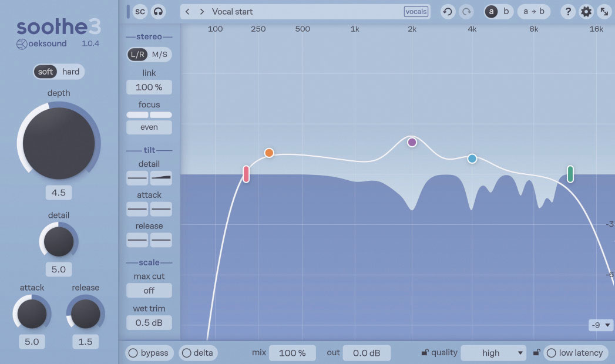Select the green low-pass band handle
Image resolution: width=615 pixels, height=364 pixels.
[570, 174]
